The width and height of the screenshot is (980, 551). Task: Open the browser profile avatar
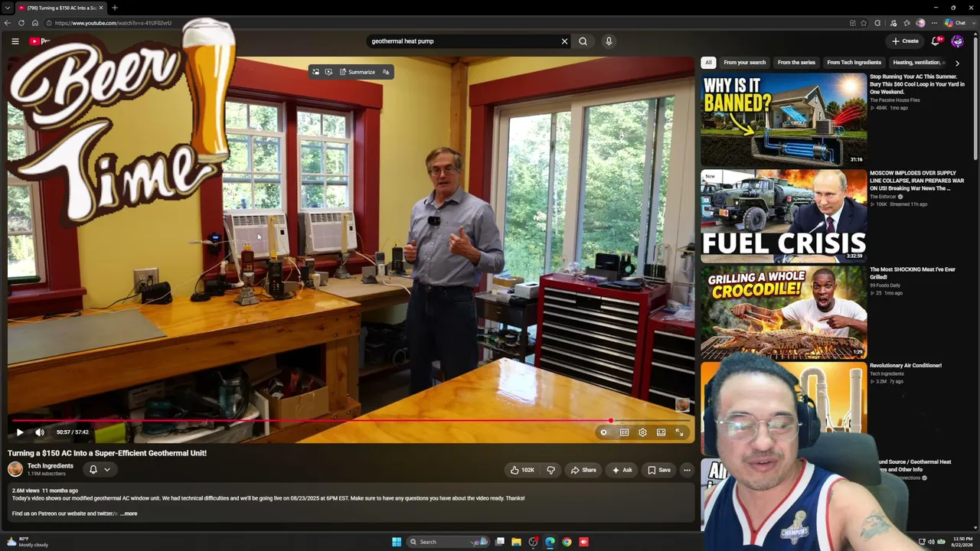[x=920, y=23]
